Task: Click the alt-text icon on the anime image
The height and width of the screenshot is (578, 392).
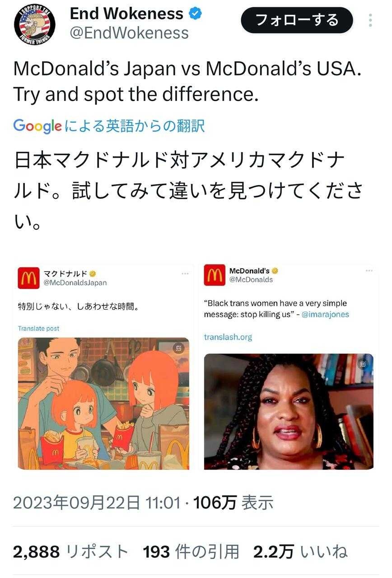Action: coord(177,348)
